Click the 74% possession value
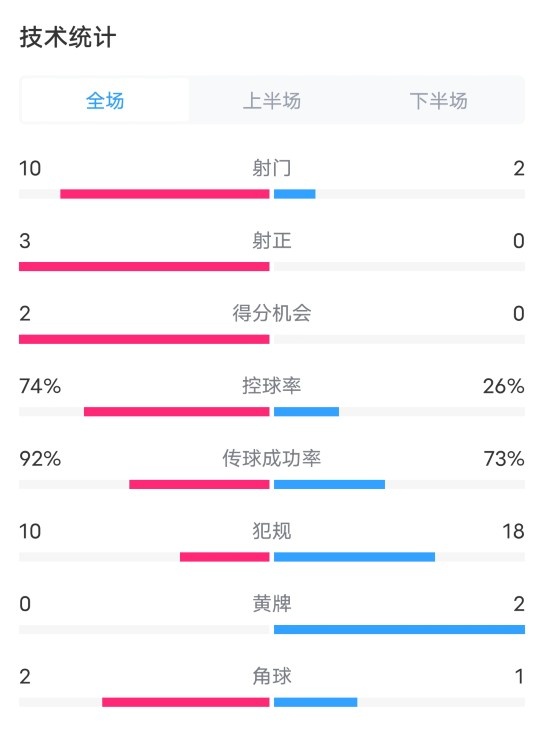 click(40, 386)
